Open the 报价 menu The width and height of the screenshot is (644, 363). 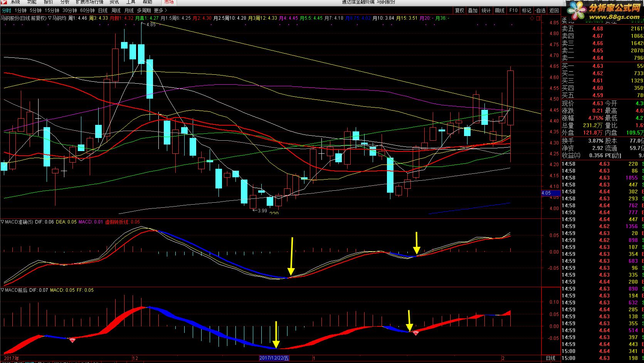49,2
